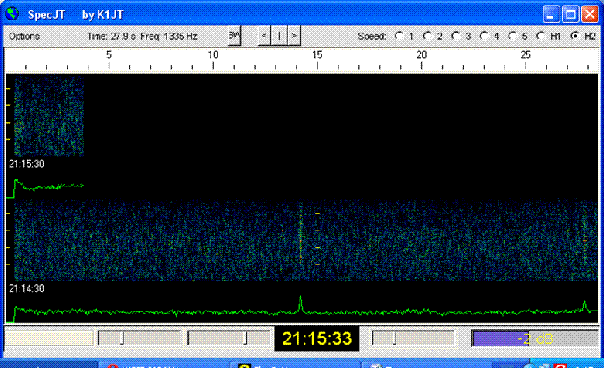Image resolution: width=605 pixels, height=369 pixels.
Task: Click the 15 mark on time ruler
Action: coord(317,55)
